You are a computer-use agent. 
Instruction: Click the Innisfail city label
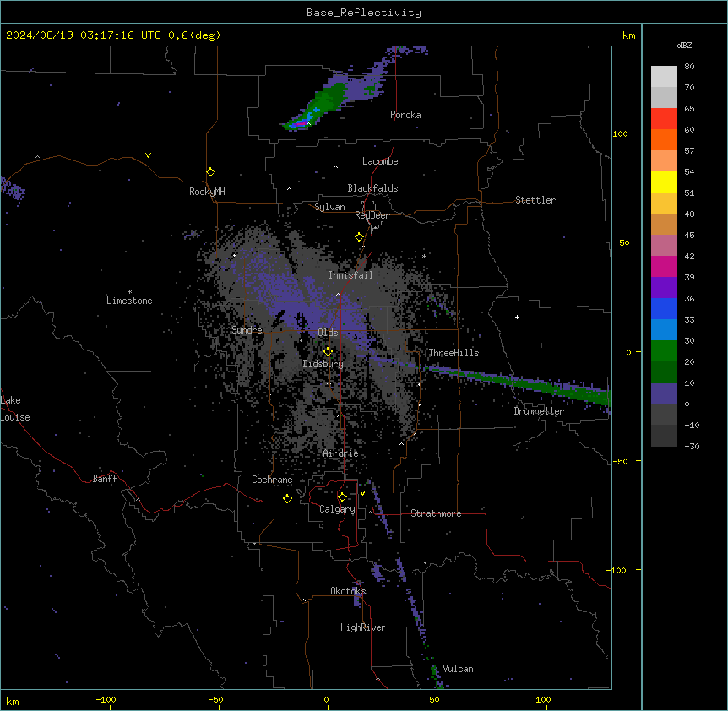click(350, 275)
